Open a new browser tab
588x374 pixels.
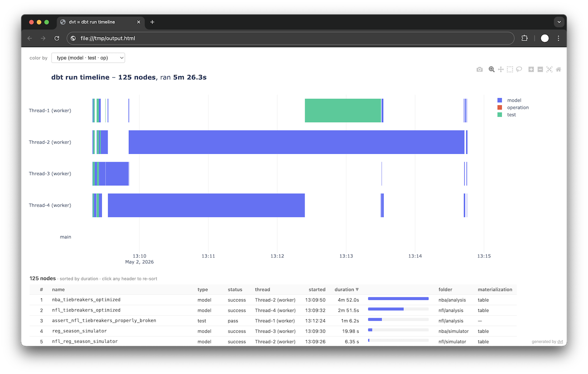pos(152,22)
